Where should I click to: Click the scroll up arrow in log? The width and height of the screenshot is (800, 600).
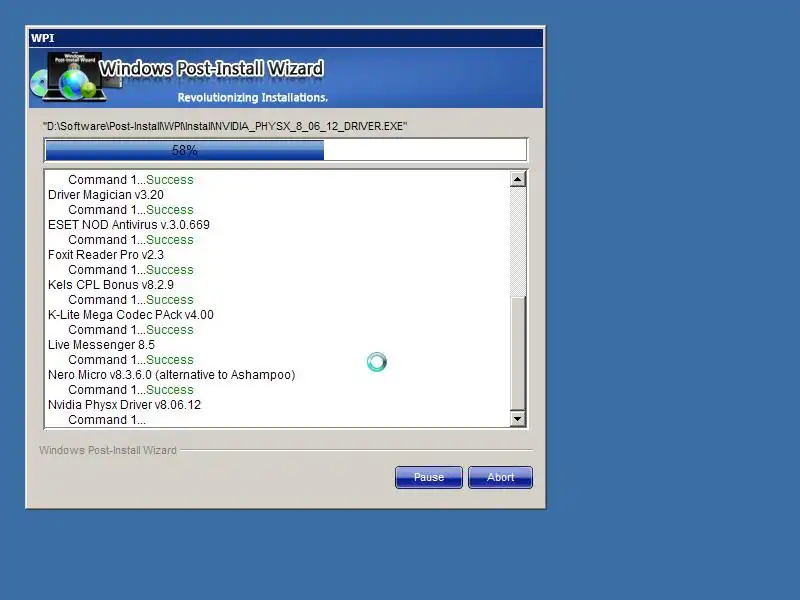point(517,179)
